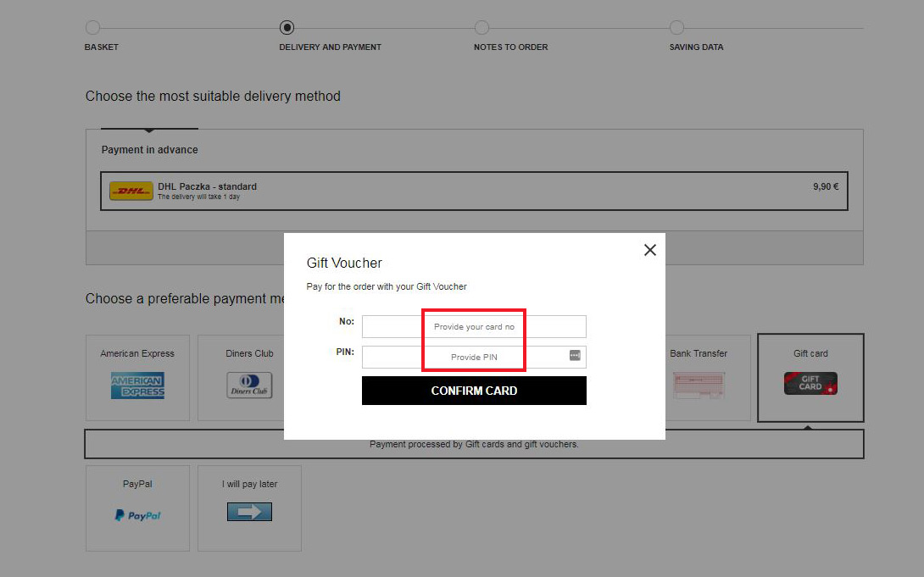Select the Basket step circle

92,28
